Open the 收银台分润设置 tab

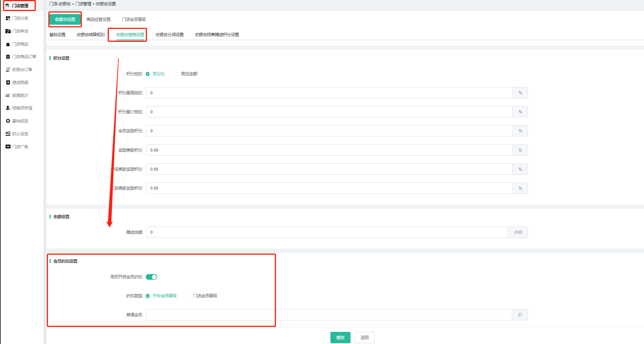click(169, 35)
